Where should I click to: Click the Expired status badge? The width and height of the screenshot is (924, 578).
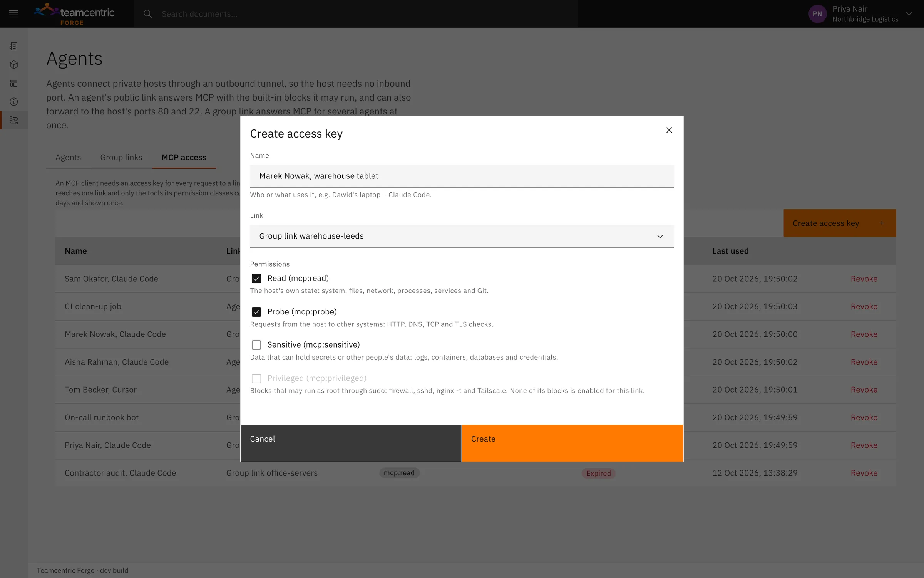point(598,473)
